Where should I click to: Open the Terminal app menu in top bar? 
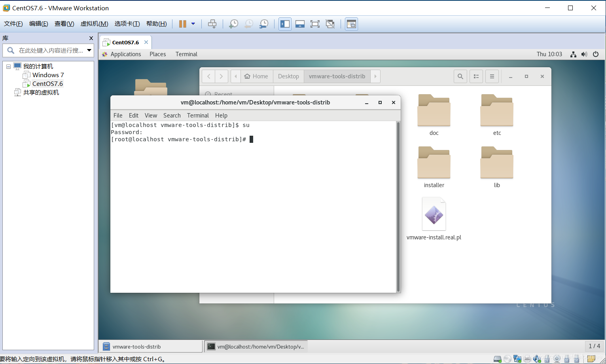(x=186, y=54)
